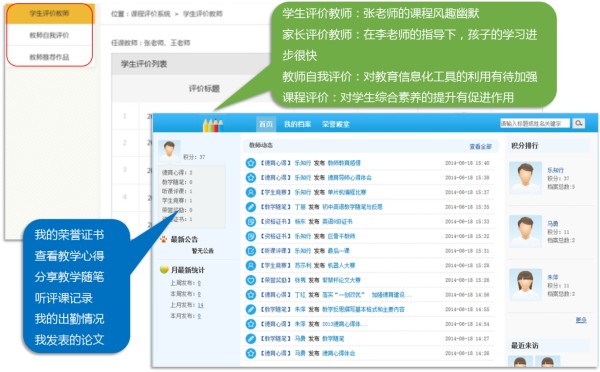Click the star icon on the 15:38 activity row
The width and height of the screenshot is (600, 372).
click(x=251, y=178)
